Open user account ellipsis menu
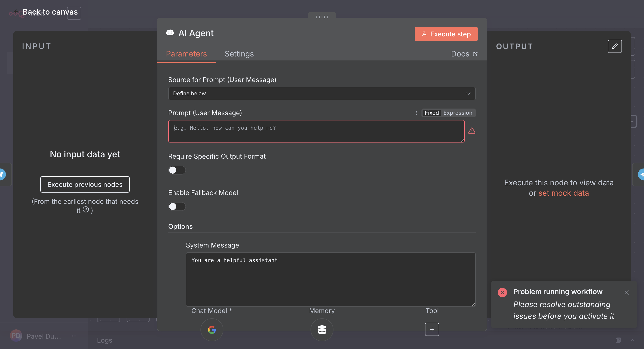Viewport: 644px width, 349px height. pyautogui.click(x=74, y=336)
